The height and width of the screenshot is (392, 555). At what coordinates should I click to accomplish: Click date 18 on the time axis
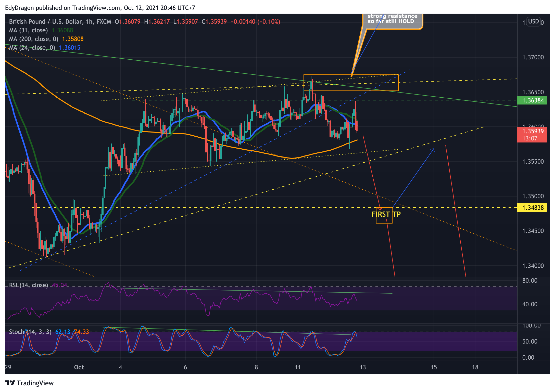[475, 367]
